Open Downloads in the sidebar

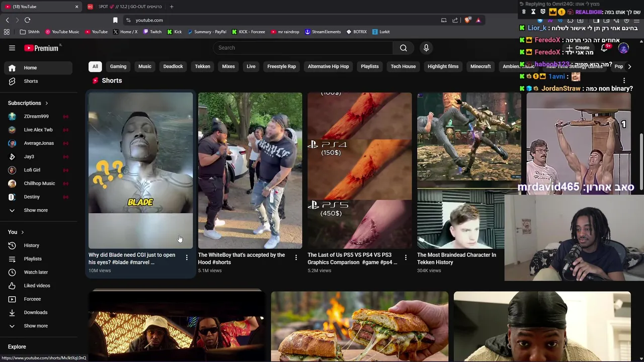pyautogui.click(x=39, y=312)
